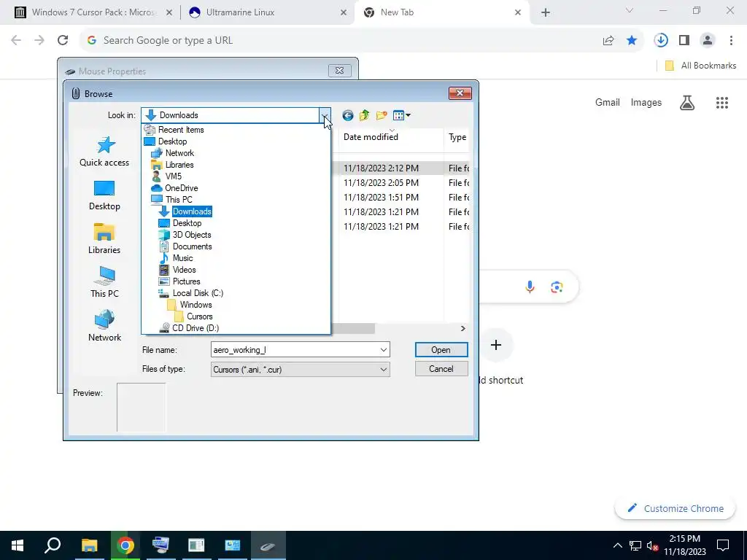The image size is (747, 560).
Task: Open Search Labs flask icon
Action: tap(687, 102)
